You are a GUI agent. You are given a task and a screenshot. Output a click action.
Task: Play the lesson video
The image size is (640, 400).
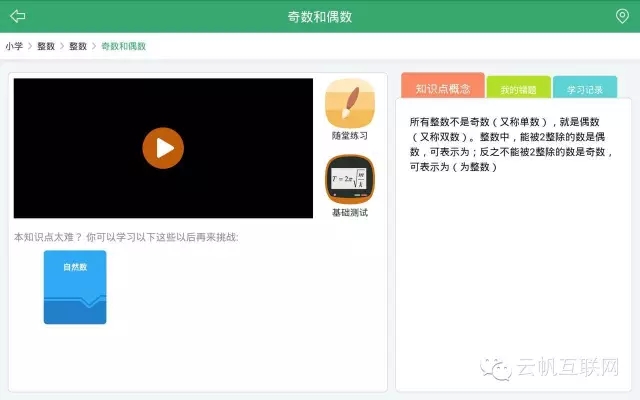click(x=163, y=148)
